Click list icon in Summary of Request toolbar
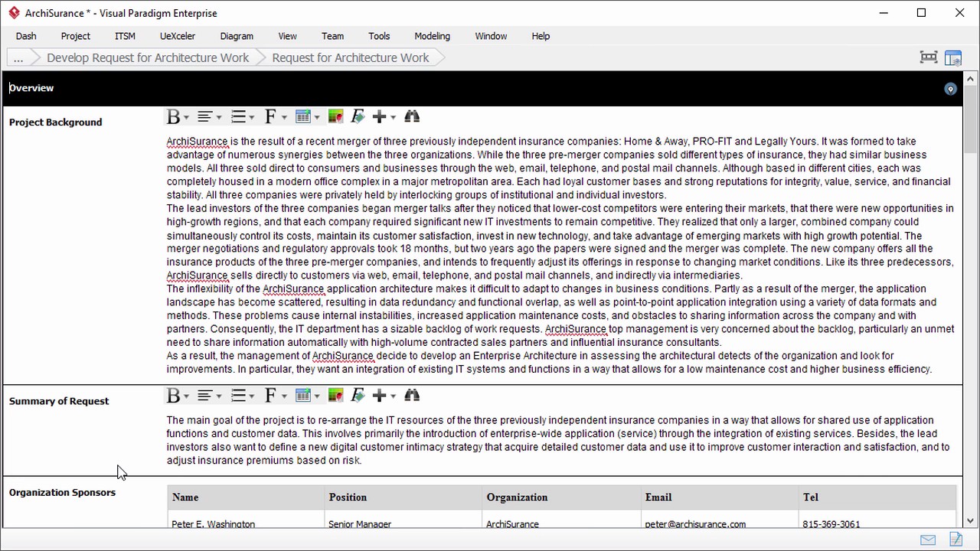980x551 pixels. (x=238, y=396)
